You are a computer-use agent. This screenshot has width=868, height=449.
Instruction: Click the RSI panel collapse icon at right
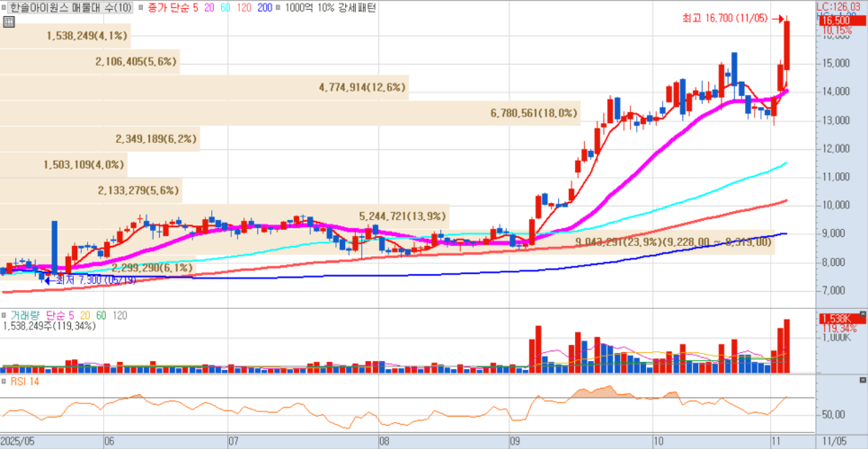click(862, 381)
